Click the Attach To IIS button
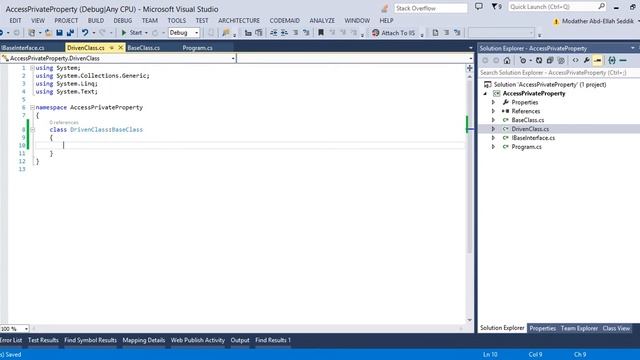The image size is (640, 360). coord(393,33)
